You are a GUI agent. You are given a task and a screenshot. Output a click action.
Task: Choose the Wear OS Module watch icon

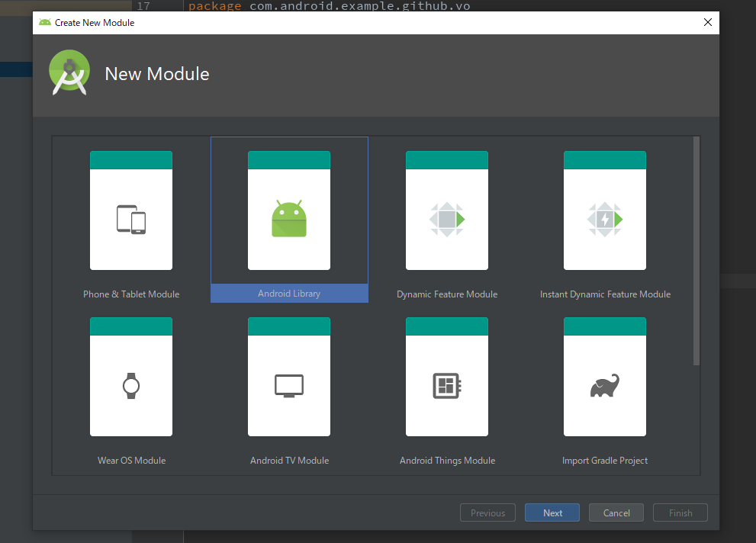pos(131,386)
